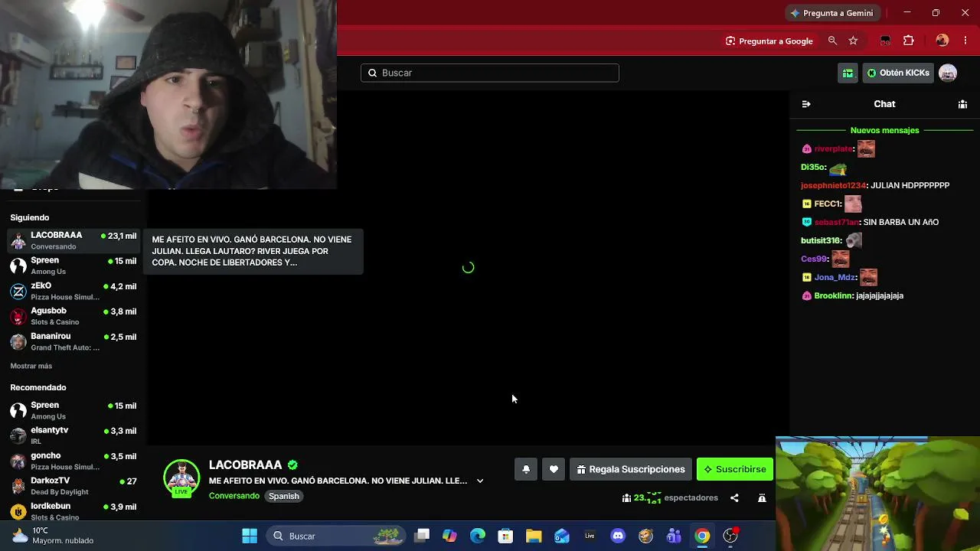The height and width of the screenshot is (551, 980).
Task: Click the LACOBRAAA channel name heading
Action: click(x=245, y=465)
